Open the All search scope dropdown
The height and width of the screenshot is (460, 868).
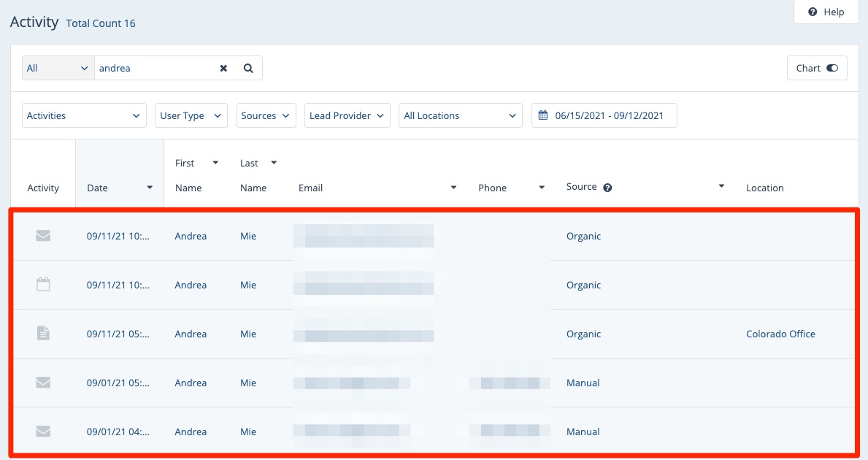coord(58,68)
